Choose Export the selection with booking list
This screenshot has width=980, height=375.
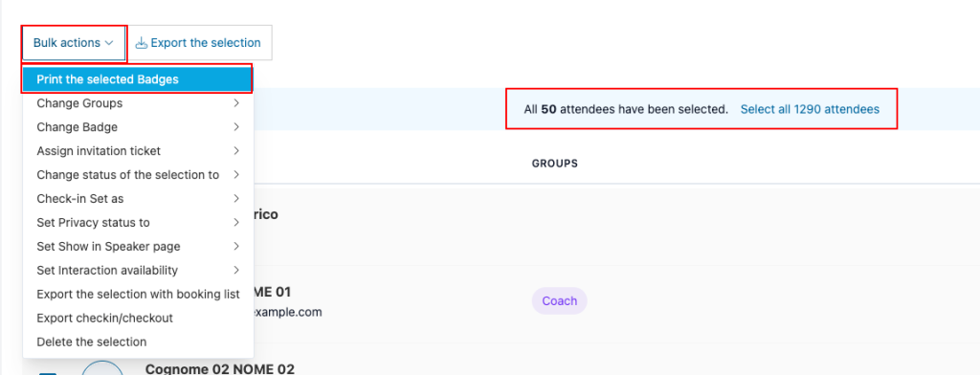tap(138, 294)
